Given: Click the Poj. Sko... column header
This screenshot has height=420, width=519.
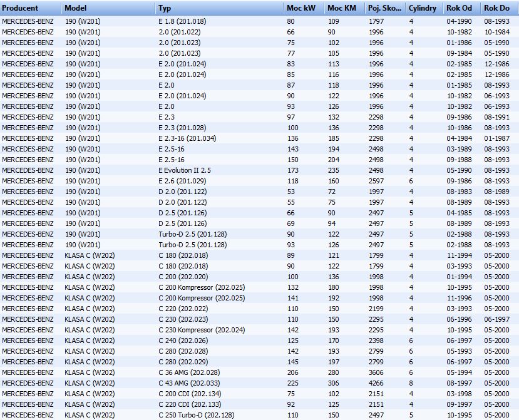Looking at the screenshot, I should click(385, 8).
